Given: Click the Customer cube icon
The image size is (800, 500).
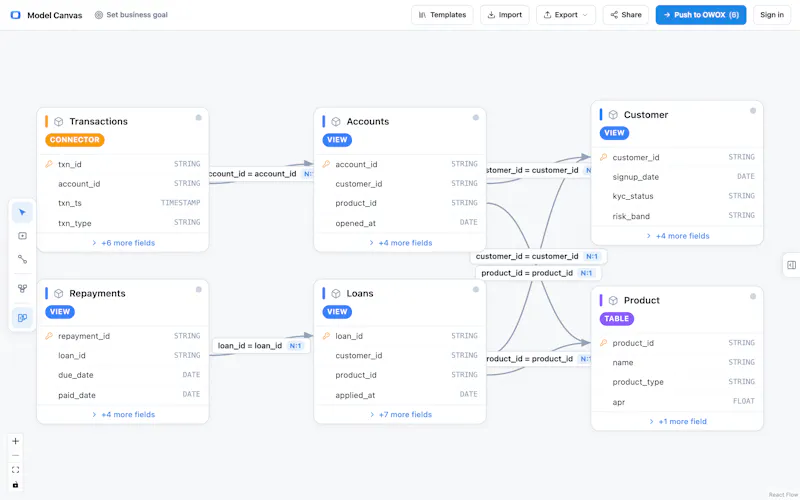Looking at the screenshot, I should (x=613, y=115).
